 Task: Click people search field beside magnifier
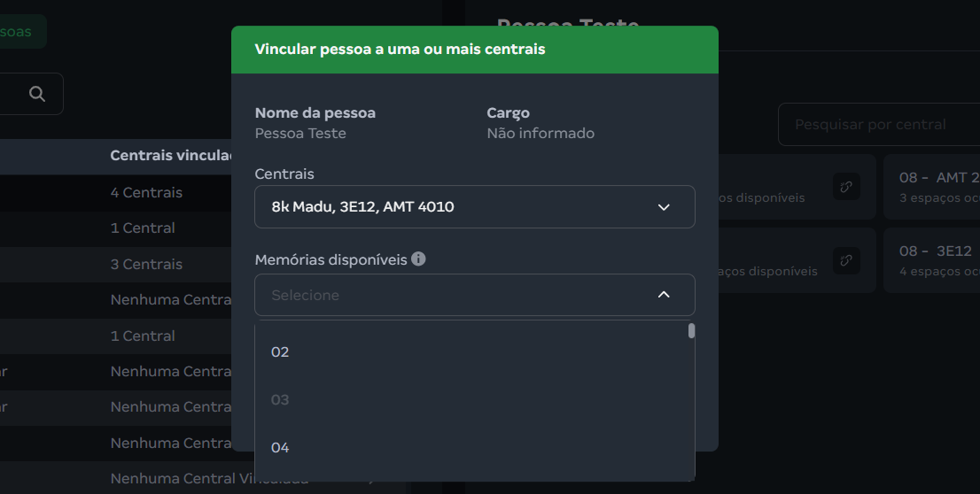pos(7,94)
